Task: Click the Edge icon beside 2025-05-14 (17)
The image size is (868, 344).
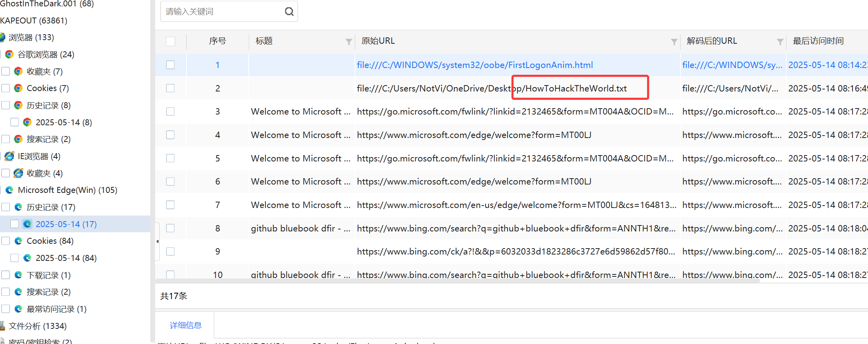Action: coord(27,224)
